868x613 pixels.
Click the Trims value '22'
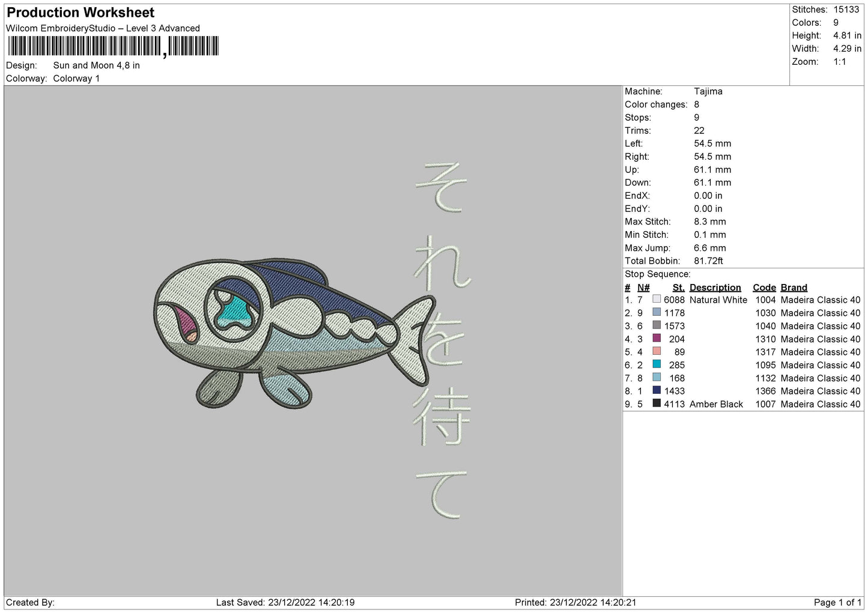point(699,130)
